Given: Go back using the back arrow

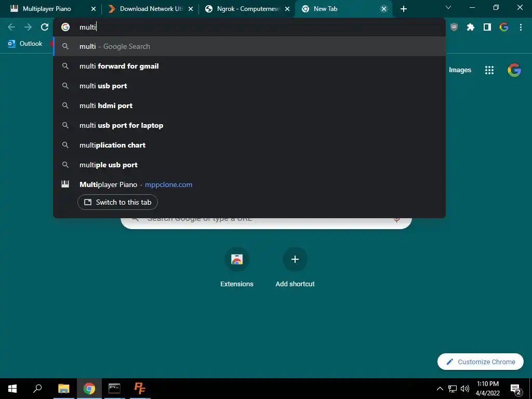Looking at the screenshot, I should pos(11,27).
